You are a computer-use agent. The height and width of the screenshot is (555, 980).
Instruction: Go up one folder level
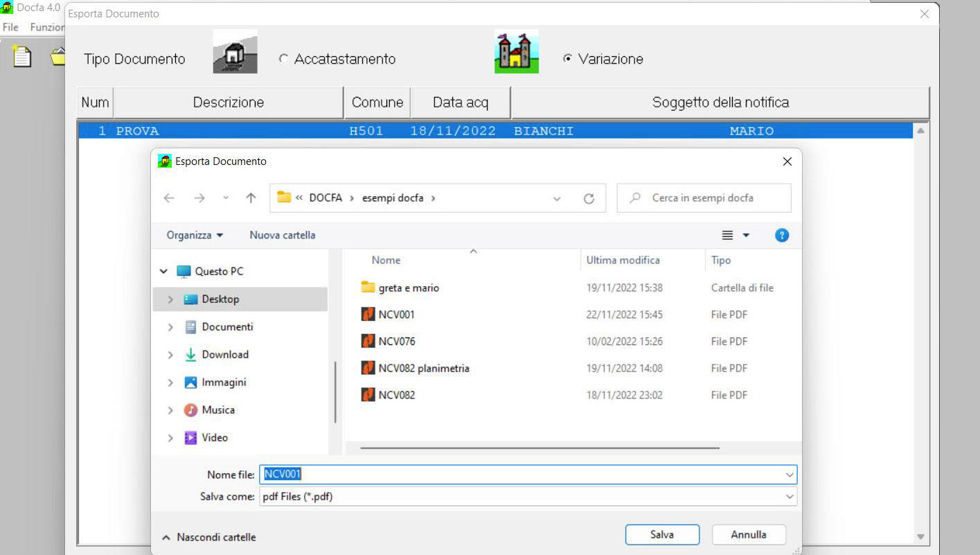pos(251,198)
